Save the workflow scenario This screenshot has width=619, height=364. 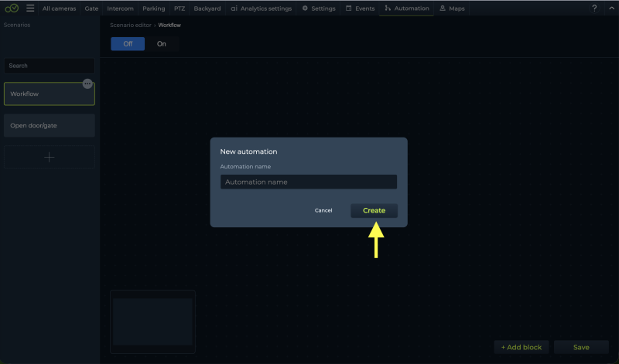pyautogui.click(x=581, y=347)
